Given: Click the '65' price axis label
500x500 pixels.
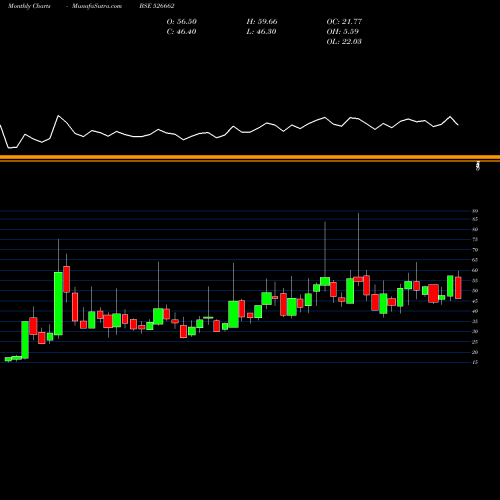Looking at the screenshot, I should click(x=475, y=260).
